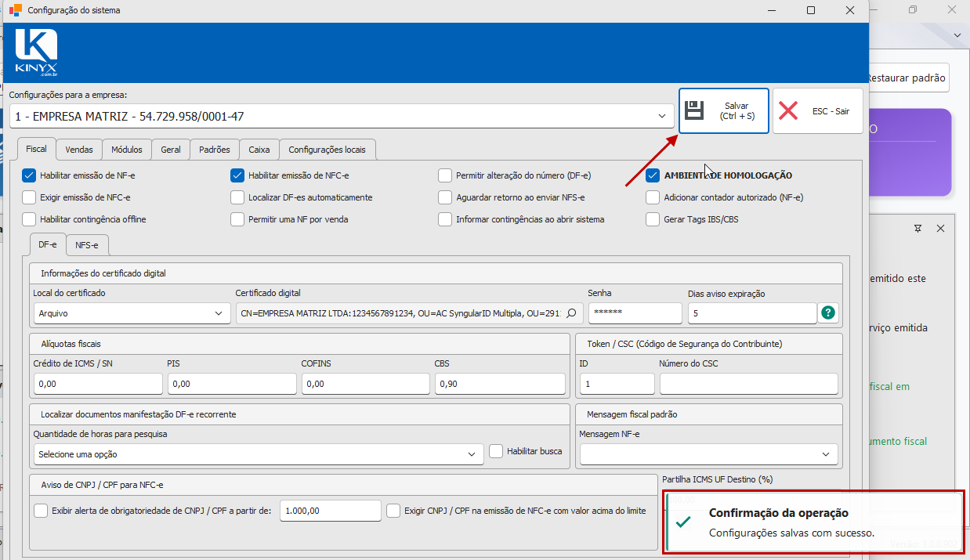The image size is (970, 560).
Task: Switch to the Fiscal tab
Action: coord(36,149)
